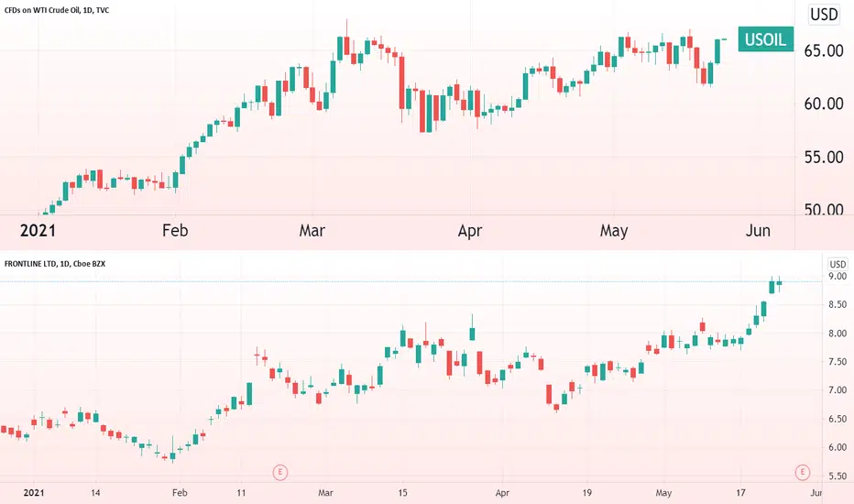Click the 7.00 price level on Frontline scale

838,390
